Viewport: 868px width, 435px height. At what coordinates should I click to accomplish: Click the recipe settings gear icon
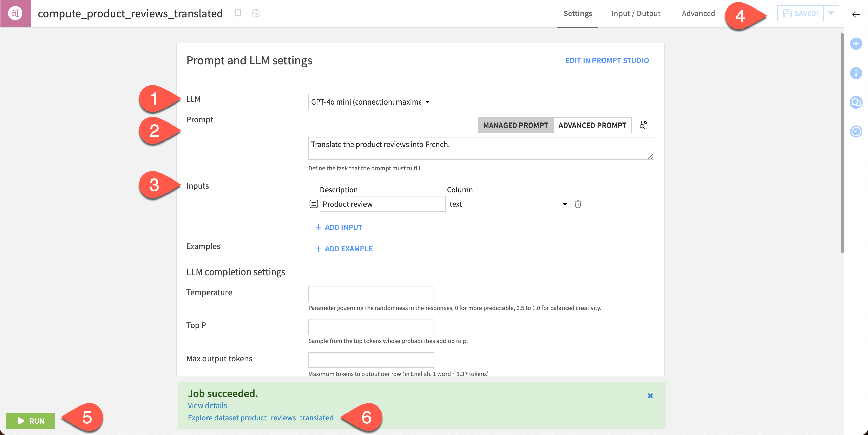tap(256, 13)
